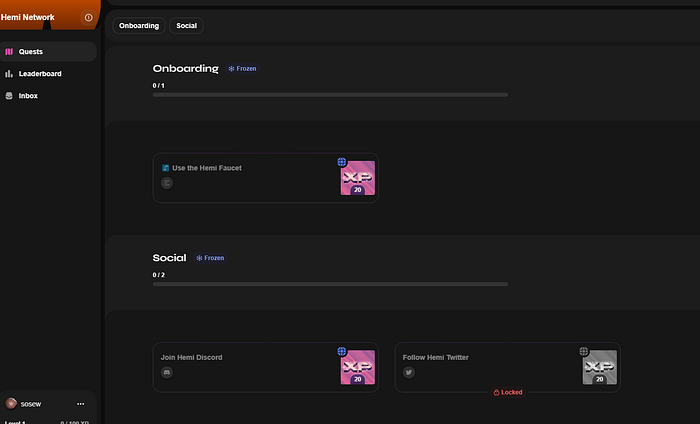
Task: Open the Join Hemi Discord quest
Action: 266,367
